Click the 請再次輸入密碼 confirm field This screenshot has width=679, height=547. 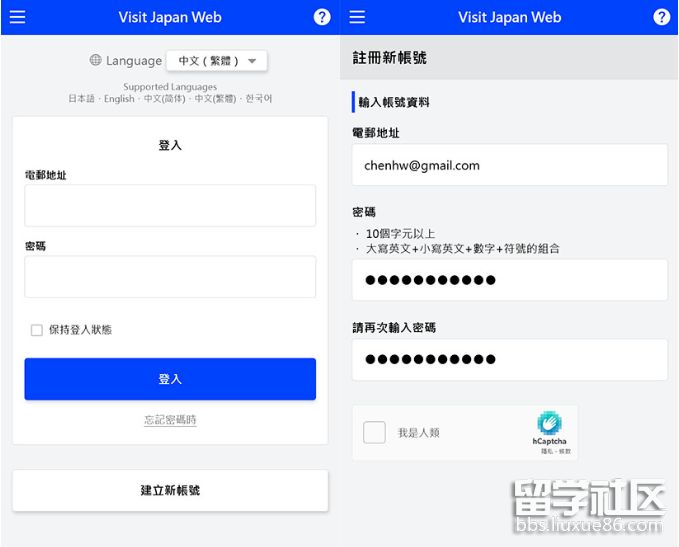[509, 359]
